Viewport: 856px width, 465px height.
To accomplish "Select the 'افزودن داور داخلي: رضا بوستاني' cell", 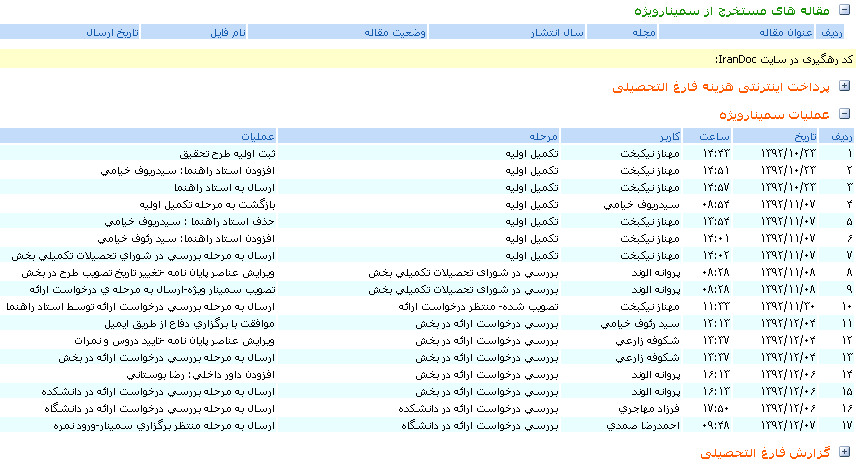I will pyautogui.click(x=201, y=374).
